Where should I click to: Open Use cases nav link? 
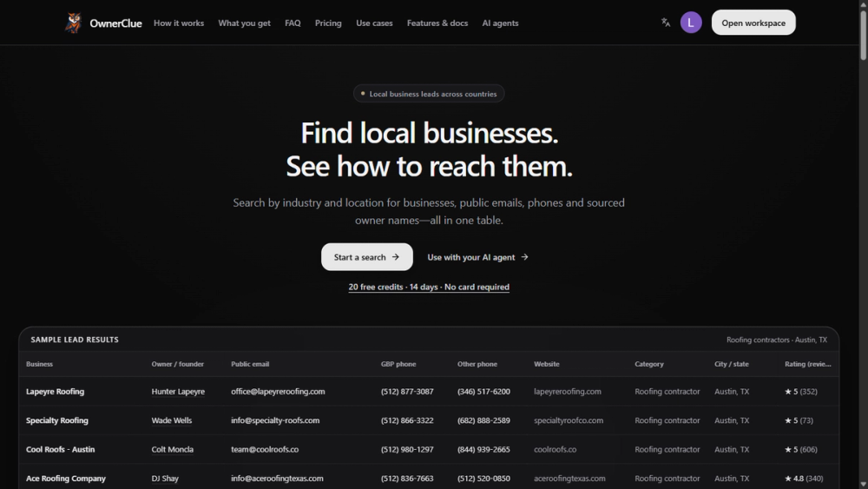(x=374, y=23)
